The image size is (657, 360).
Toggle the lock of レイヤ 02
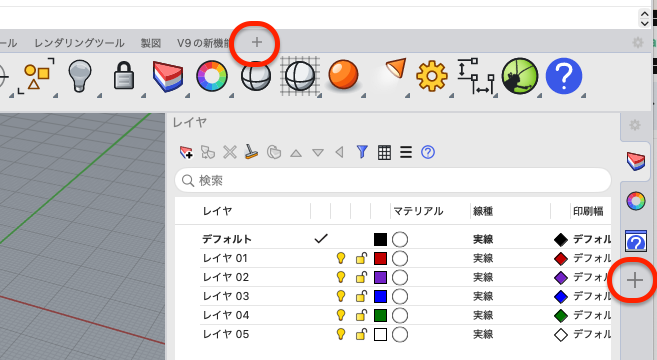point(361,277)
